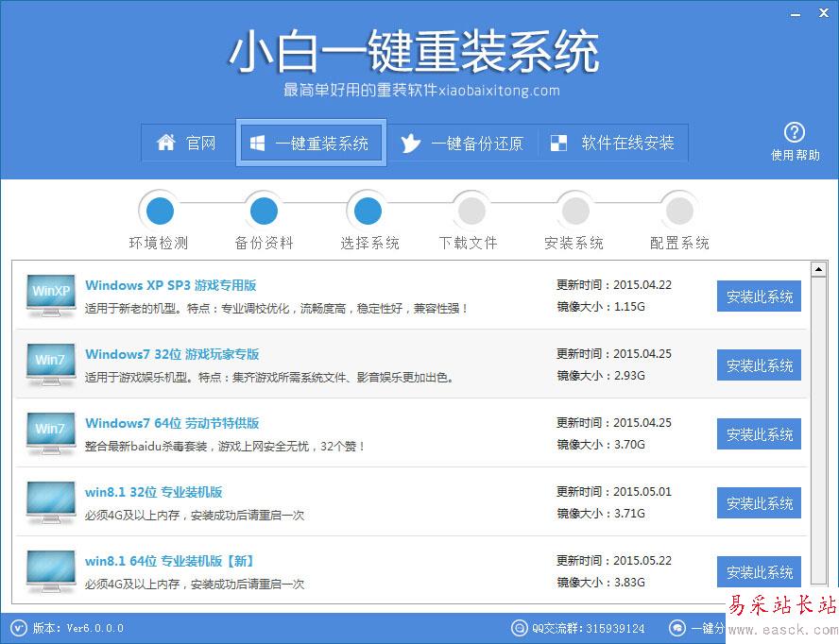Click the 环境检测 step circle

pyautogui.click(x=160, y=211)
